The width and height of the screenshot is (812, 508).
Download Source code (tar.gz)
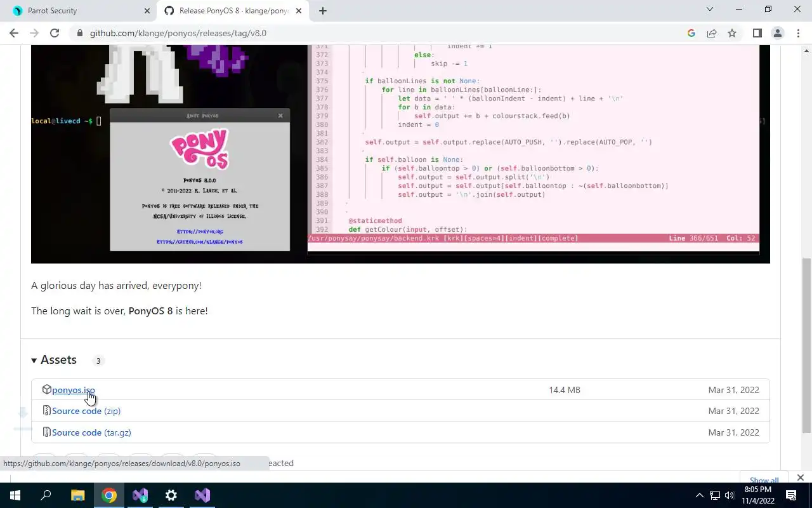(x=91, y=432)
